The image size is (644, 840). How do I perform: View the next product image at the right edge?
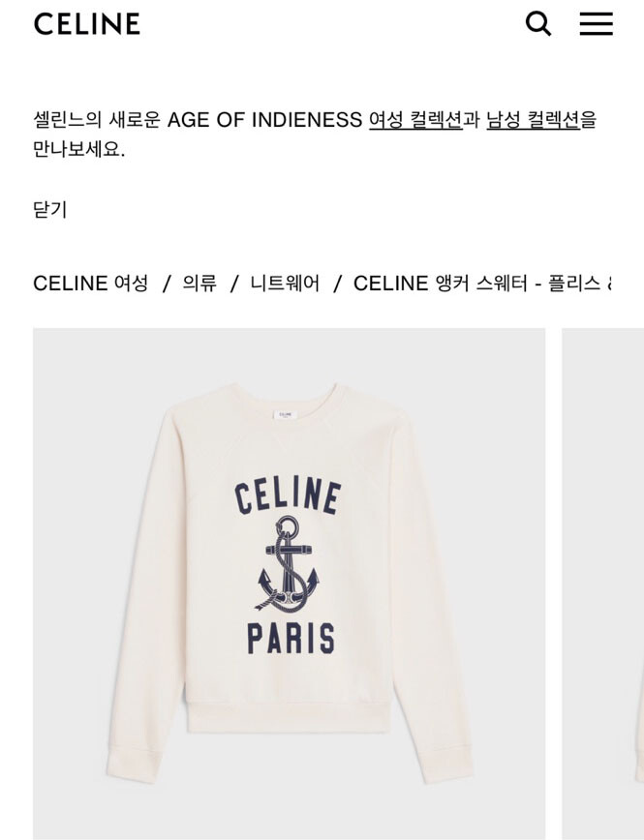pyautogui.click(x=602, y=584)
